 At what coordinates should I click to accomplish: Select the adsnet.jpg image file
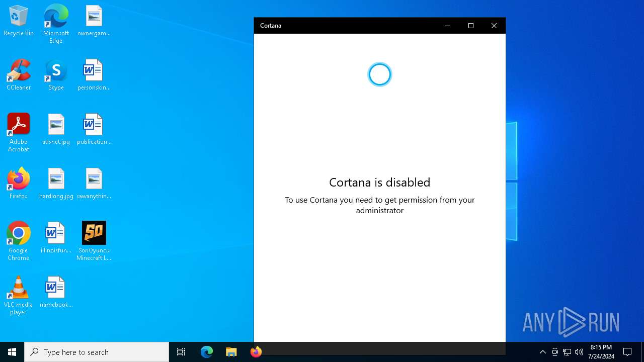(56, 130)
